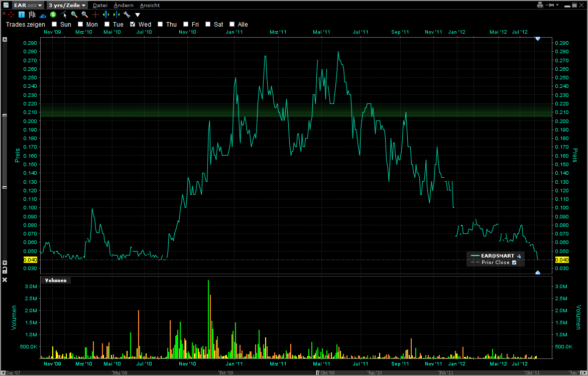Open chart settings with wrench icon
This screenshot has width=588, height=376.
127,15
